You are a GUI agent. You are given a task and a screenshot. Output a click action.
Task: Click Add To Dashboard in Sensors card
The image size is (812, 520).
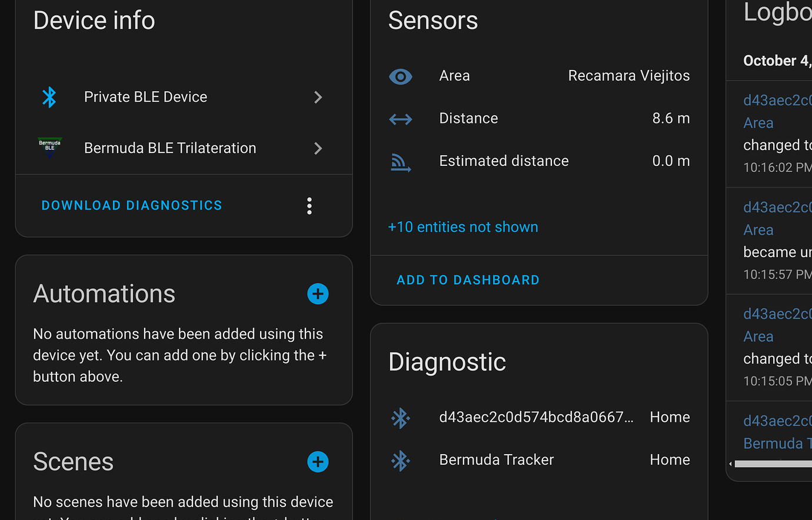(x=468, y=279)
